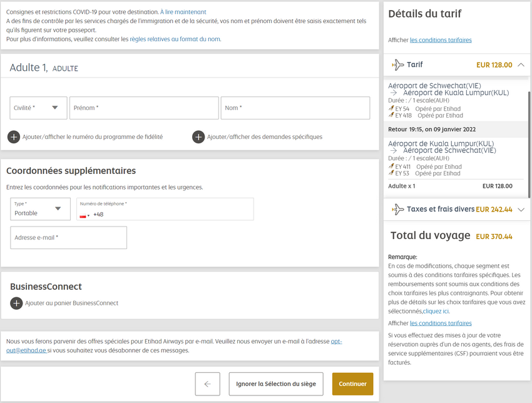Click the Polish flag country code selector
The width and height of the screenshot is (532, 403).
click(84, 215)
